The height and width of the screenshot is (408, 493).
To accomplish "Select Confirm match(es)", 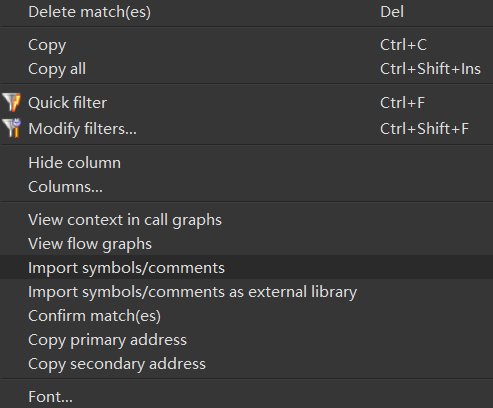I will pyautogui.click(x=246, y=316).
